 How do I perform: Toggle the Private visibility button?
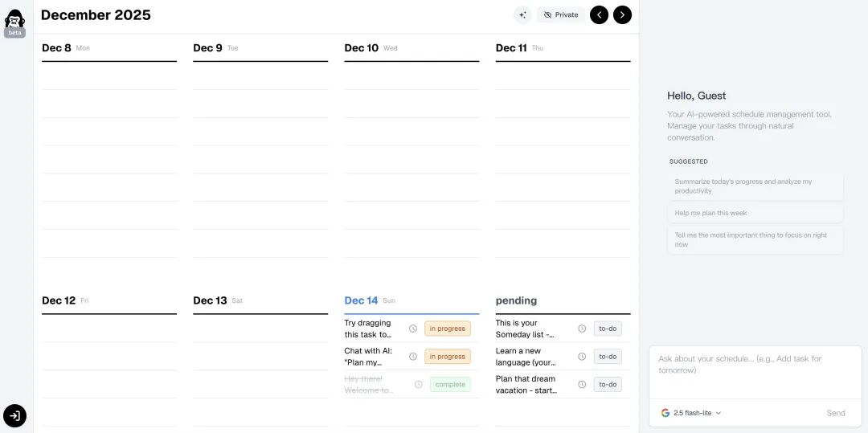pos(561,14)
